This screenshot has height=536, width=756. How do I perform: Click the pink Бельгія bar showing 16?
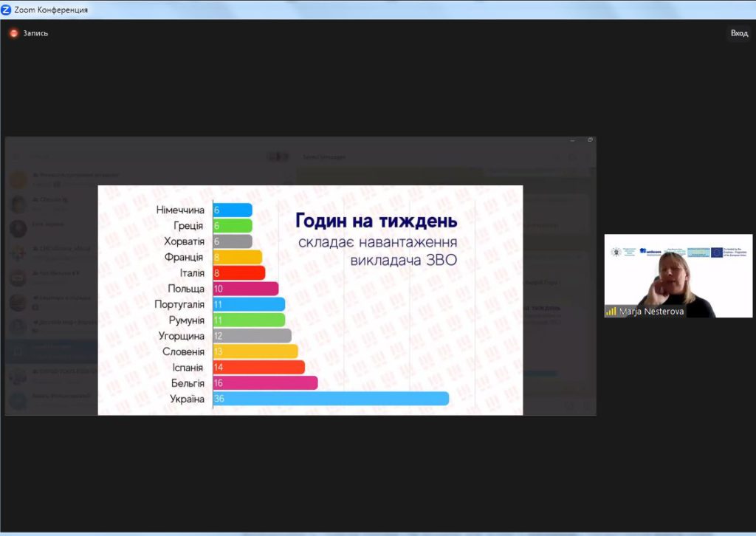tap(265, 382)
